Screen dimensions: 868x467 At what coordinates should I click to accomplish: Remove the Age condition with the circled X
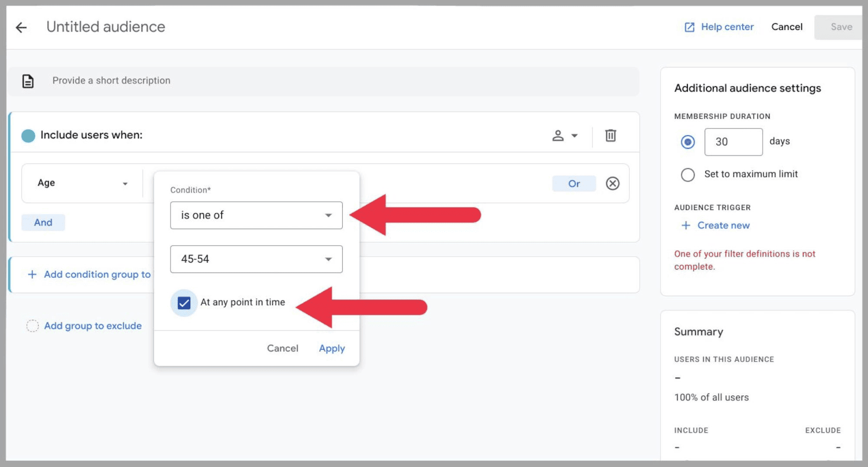612,183
